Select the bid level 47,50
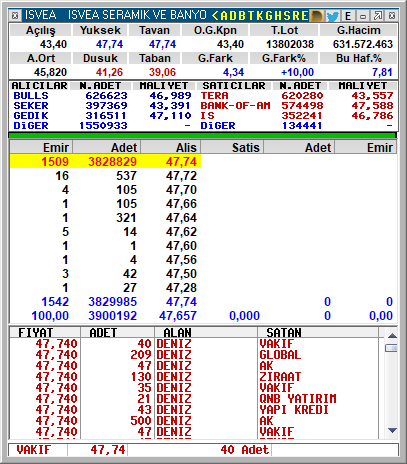Image resolution: width=407 pixels, height=464 pixels. (x=181, y=274)
